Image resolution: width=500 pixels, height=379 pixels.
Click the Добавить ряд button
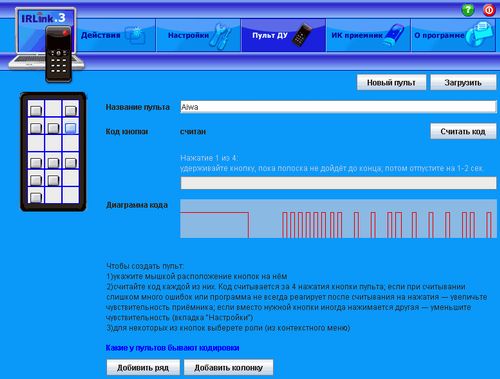pyautogui.click(x=143, y=367)
